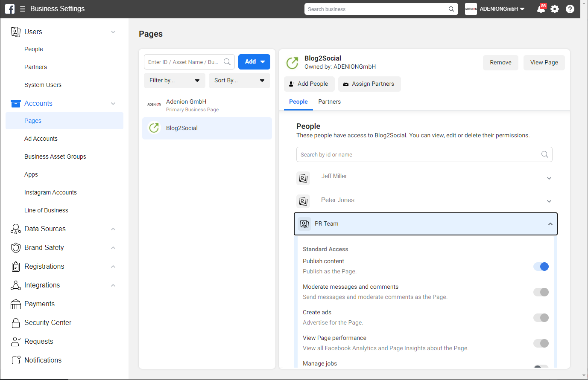Expand the Registrations chevron
The image size is (588, 380).
tap(113, 267)
